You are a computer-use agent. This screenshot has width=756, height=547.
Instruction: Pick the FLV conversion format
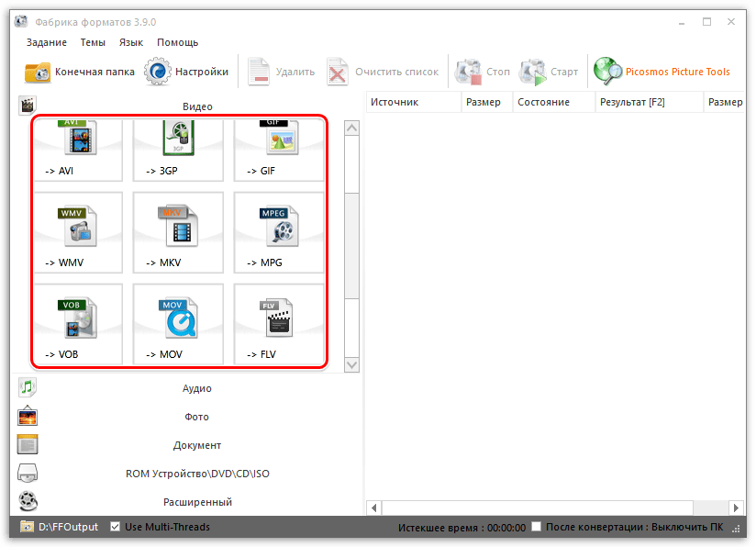coord(279,324)
